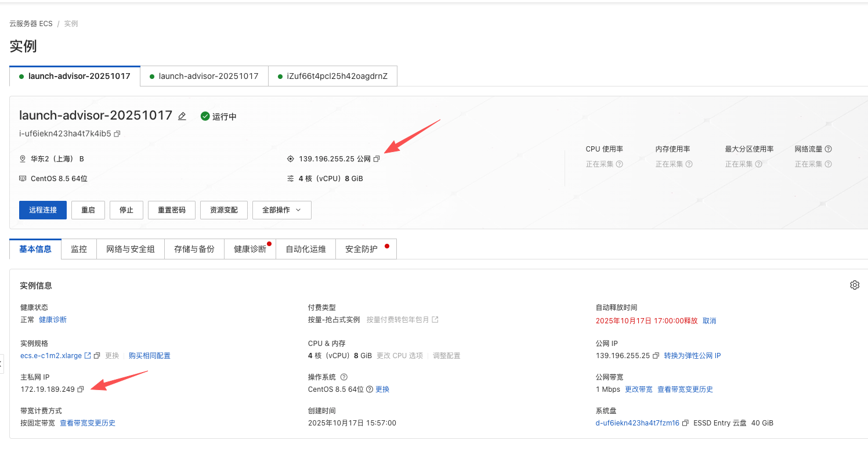Switch to the 监控 tab
868x451 pixels.
[x=79, y=249]
